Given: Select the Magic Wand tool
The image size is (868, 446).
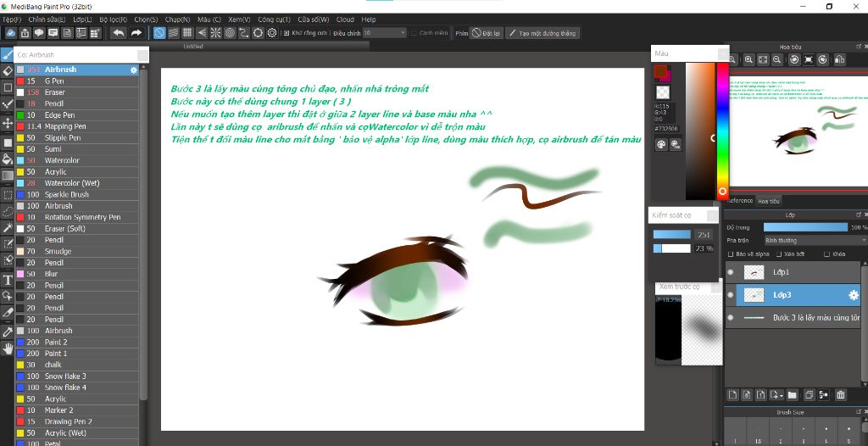Looking at the screenshot, I should pyautogui.click(x=7, y=228).
